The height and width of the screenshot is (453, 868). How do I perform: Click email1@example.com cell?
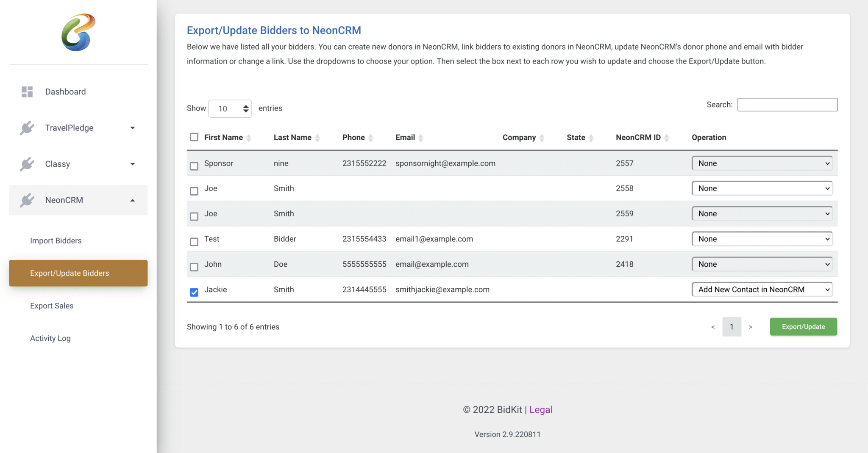[x=434, y=239]
